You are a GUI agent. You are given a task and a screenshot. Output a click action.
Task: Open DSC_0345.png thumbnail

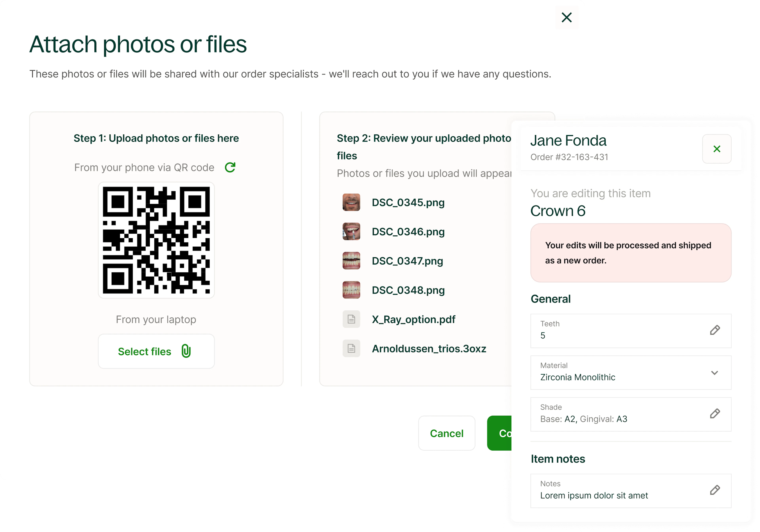click(x=351, y=202)
